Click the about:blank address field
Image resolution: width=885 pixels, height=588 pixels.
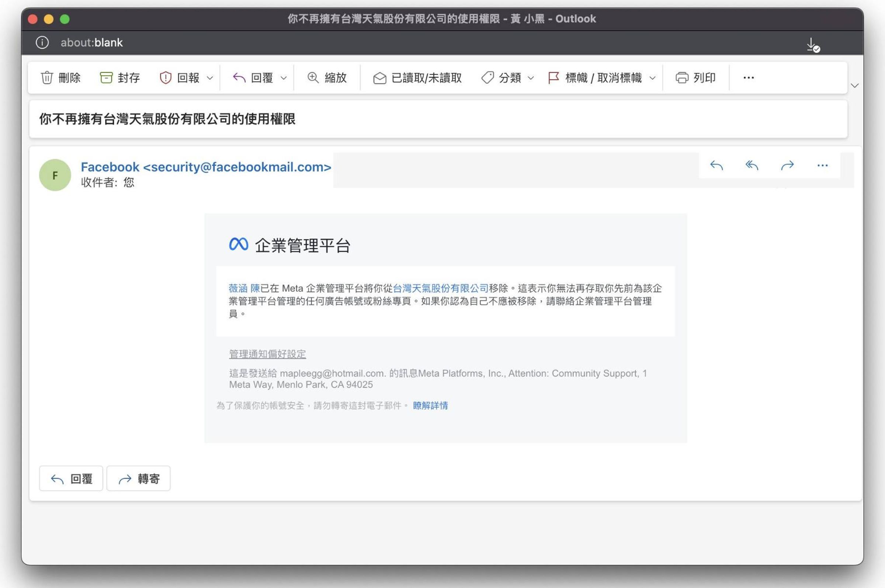91,42
